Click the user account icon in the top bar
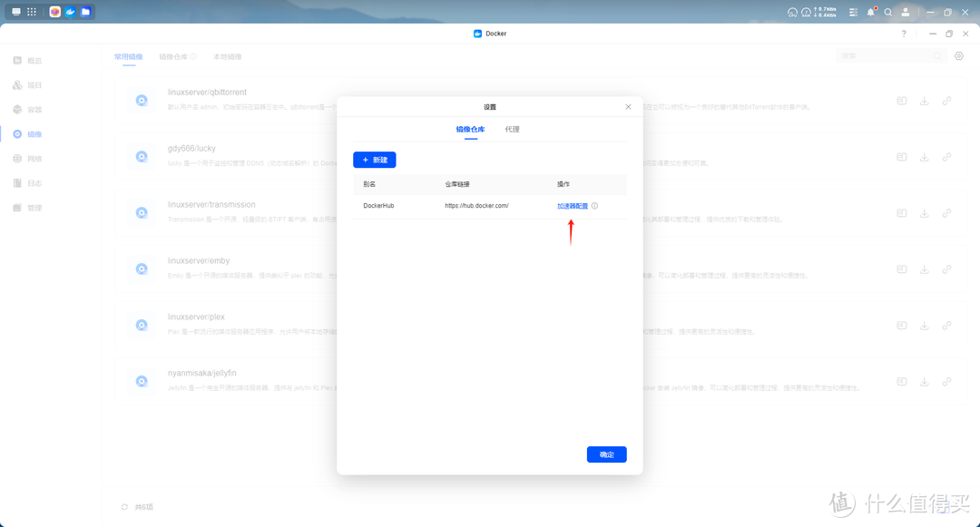Viewport: 980px width, 527px height. [905, 13]
